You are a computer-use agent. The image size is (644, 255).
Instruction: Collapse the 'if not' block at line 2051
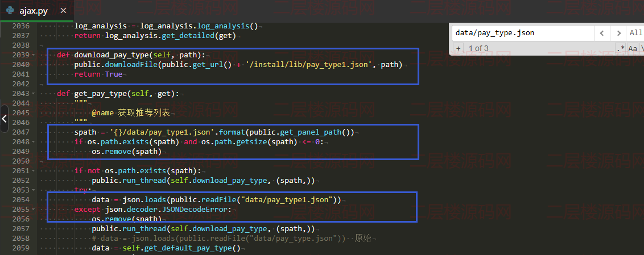point(33,171)
